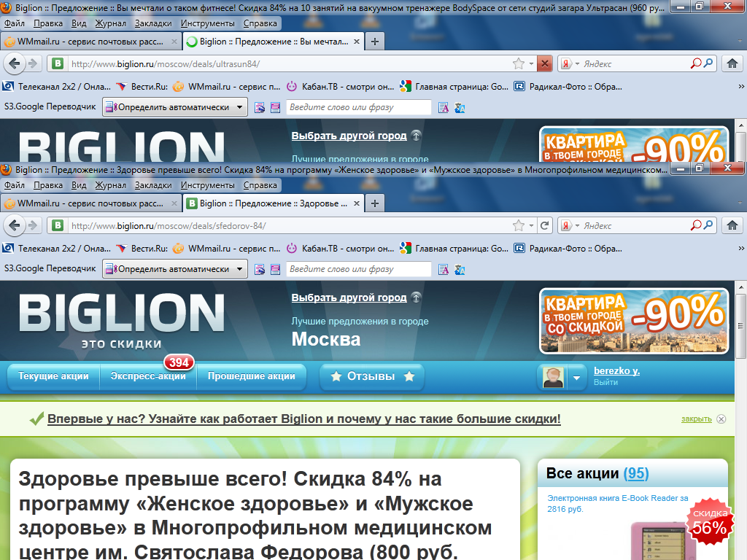Open language dropdown 'Определить автоматически' in lower window
747x560 pixels.
point(175,269)
